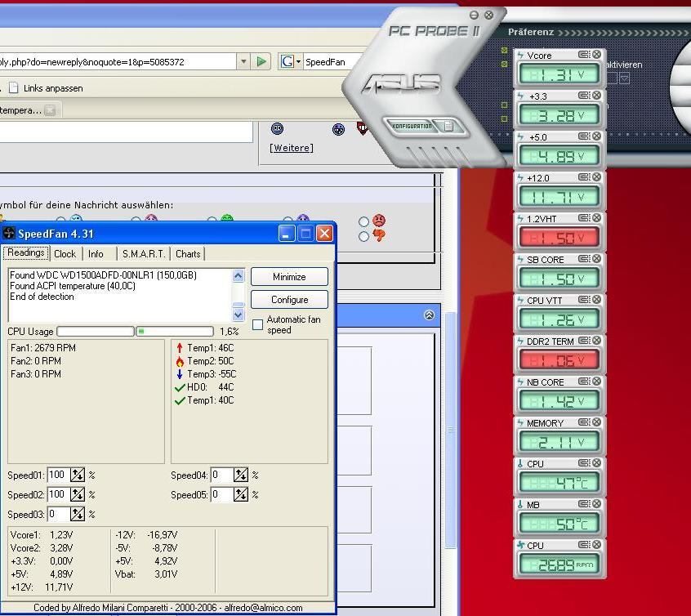Minimize PC Probe II using the minus icon

tap(474, 16)
